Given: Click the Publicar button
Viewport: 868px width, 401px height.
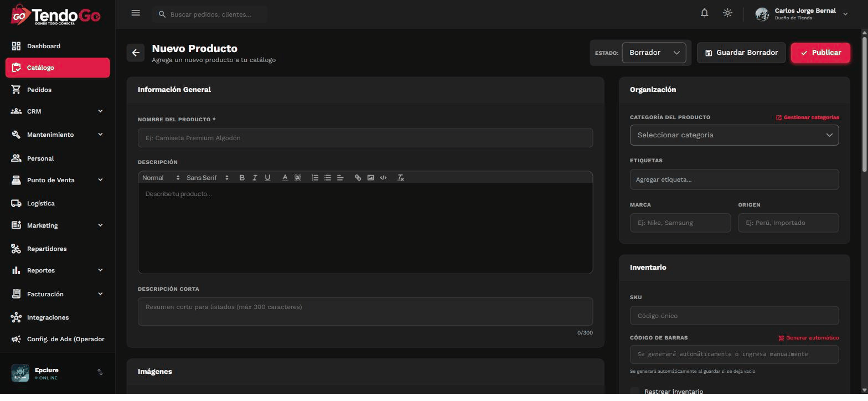Looking at the screenshot, I should pos(820,53).
